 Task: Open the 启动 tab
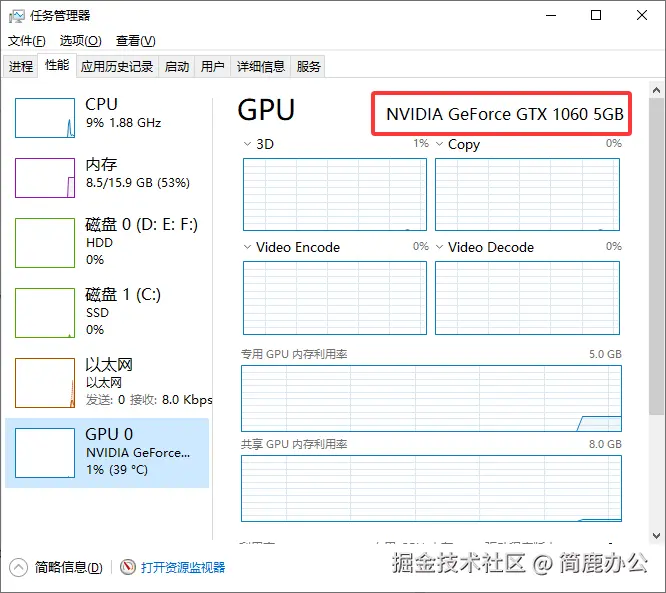[177, 66]
